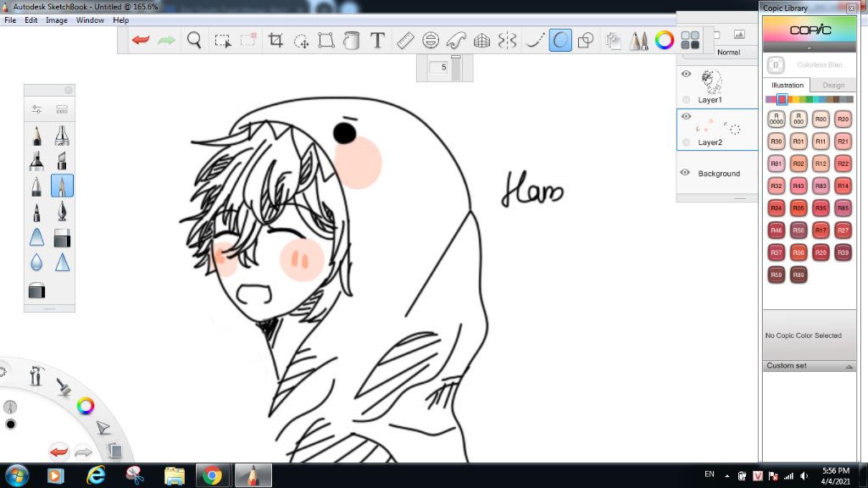Enable the Ruler guide tool
This screenshot has width=868, height=488.
coord(405,40)
